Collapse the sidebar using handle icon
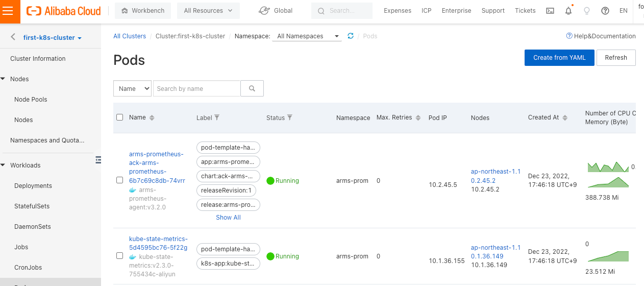 (x=98, y=160)
